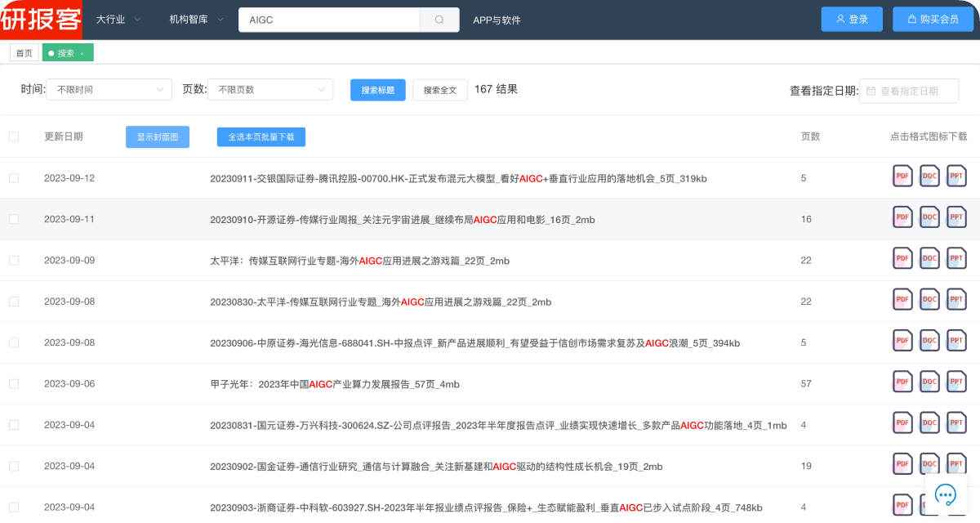Click the 167 结果 count text

click(496, 89)
